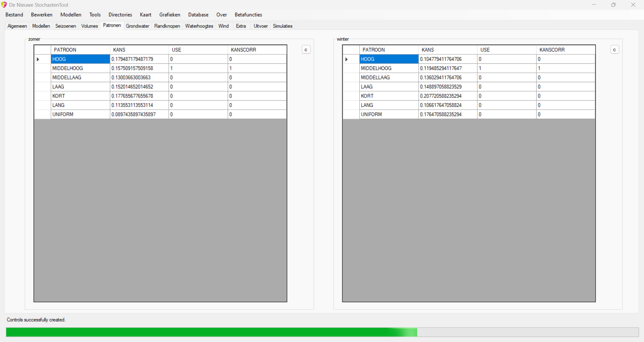Click 'Controls successfully created.' status text
This screenshot has height=342, width=644.
coord(36,320)
